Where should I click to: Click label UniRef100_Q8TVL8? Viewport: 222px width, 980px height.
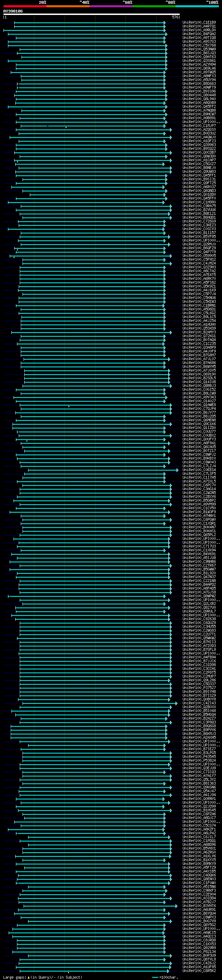[199, 959]
